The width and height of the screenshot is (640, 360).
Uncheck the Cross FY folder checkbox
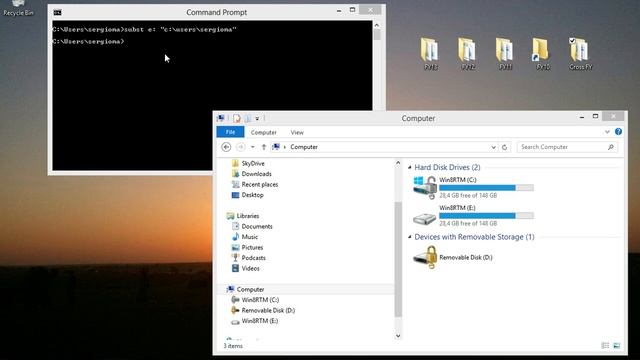[572, 40]
